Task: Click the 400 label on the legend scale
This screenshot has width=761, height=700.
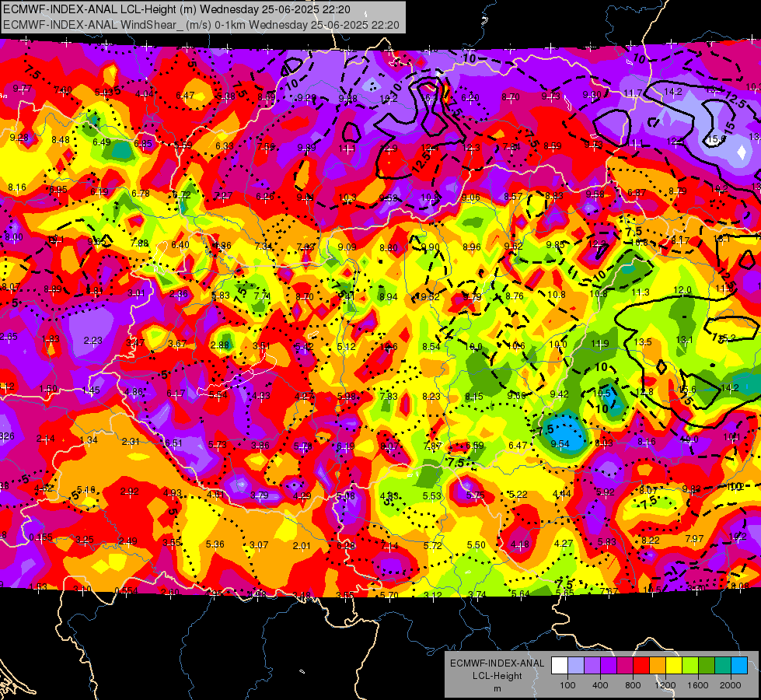Action: 600,685
